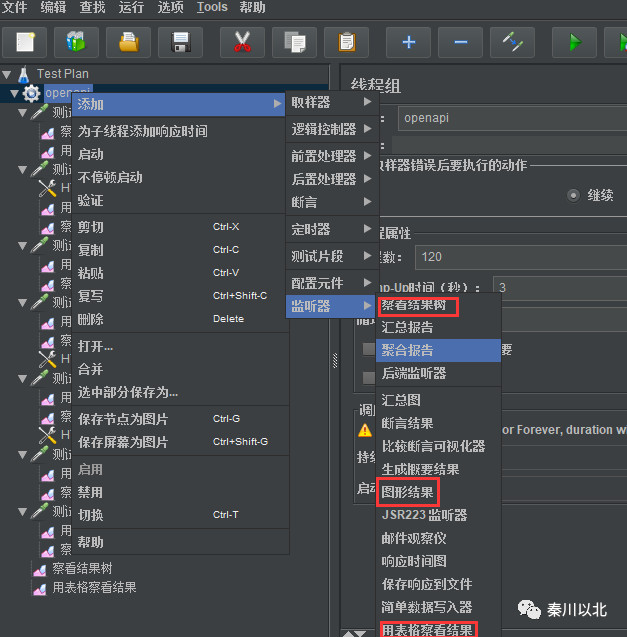Expand the 逻辑控制器 submenu
This screenshot has width=627, height=637.
tap(332, 129)
